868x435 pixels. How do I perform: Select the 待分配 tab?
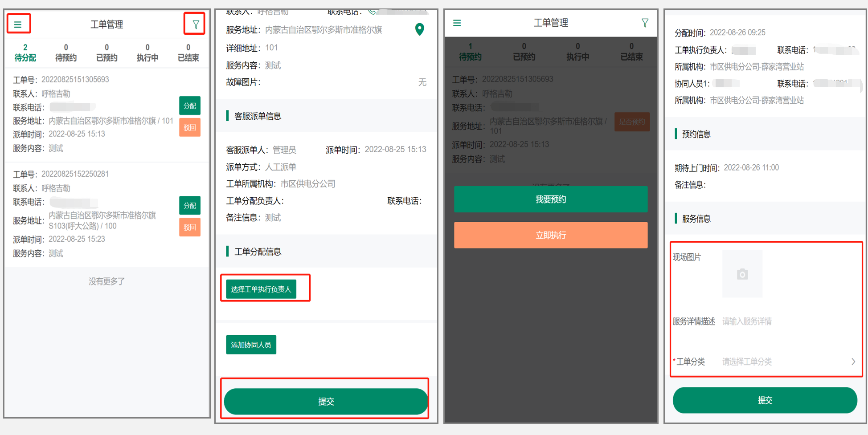pyautogui.click(x=25, y=53)
